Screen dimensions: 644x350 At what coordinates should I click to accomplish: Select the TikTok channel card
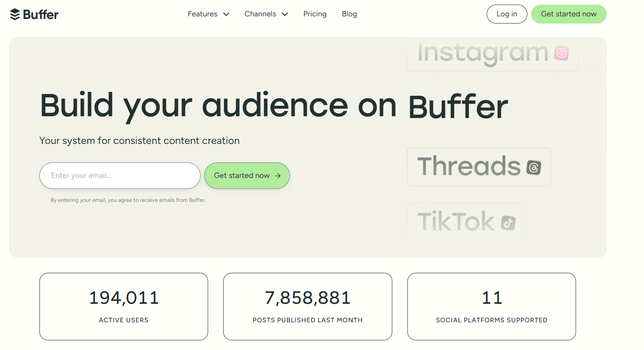pyautogui.click(x=466, y=222)
